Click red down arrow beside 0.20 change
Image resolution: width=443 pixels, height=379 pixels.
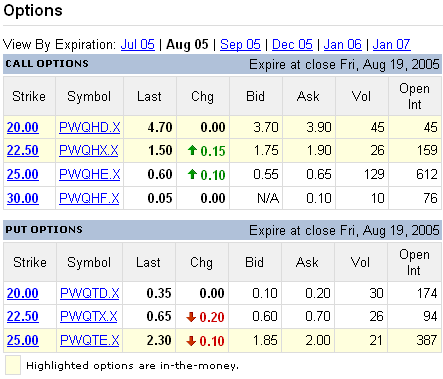191,317
